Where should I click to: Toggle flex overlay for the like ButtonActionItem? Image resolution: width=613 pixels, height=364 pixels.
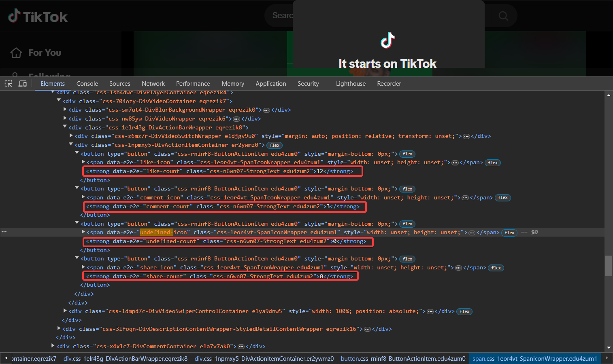point(407,154)
